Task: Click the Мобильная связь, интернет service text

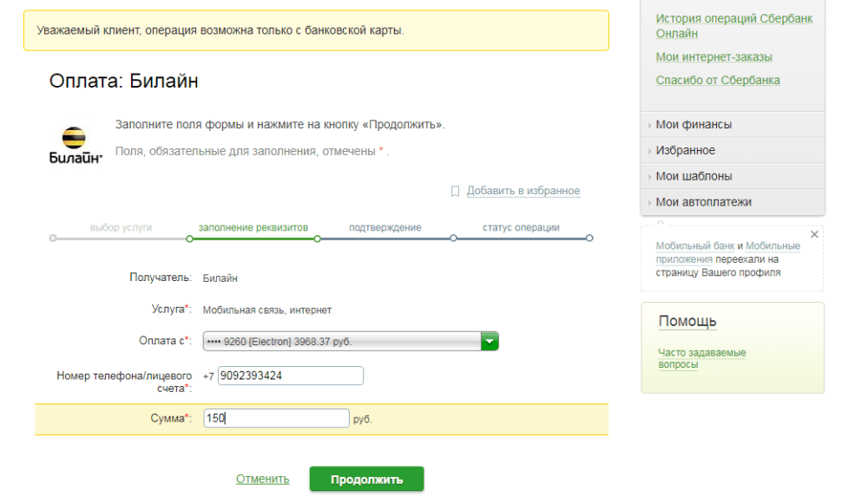Action: click(266, 310)
